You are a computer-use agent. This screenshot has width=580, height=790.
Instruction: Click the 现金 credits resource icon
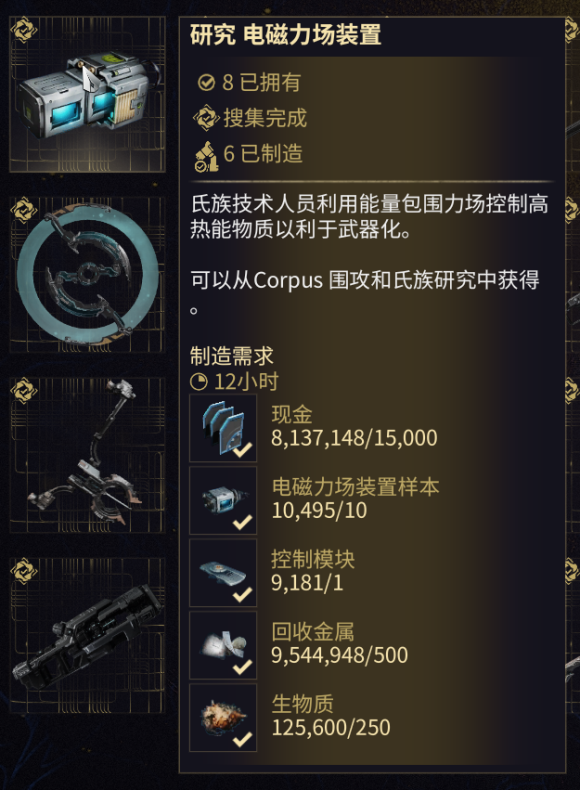(223, 428)
